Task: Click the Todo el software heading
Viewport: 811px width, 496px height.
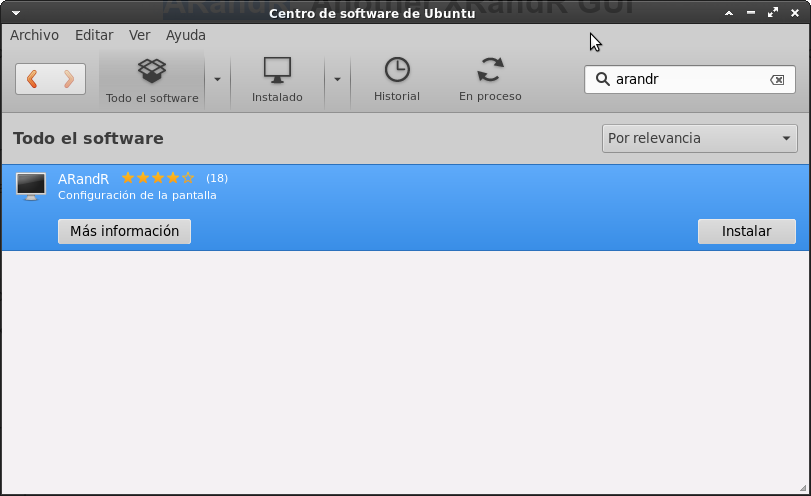Action: (88, 138)
